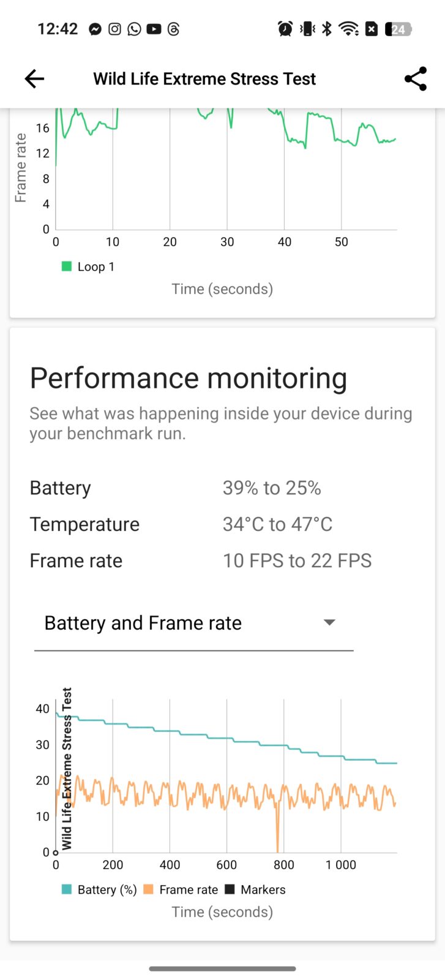The image size is (445, 980).
Task: Tap the Instagram status bar icon
Action: [114, 29]
